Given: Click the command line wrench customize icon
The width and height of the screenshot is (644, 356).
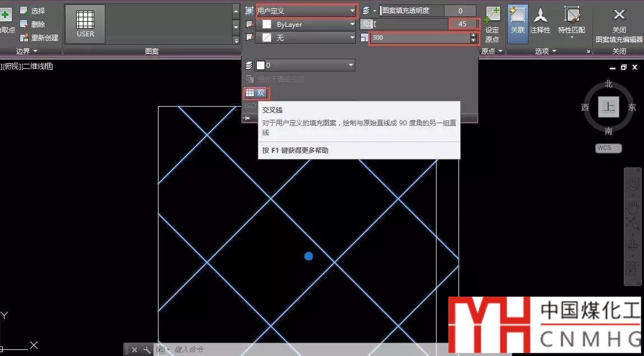Looking at the screenshot, I should coord(147,350).
